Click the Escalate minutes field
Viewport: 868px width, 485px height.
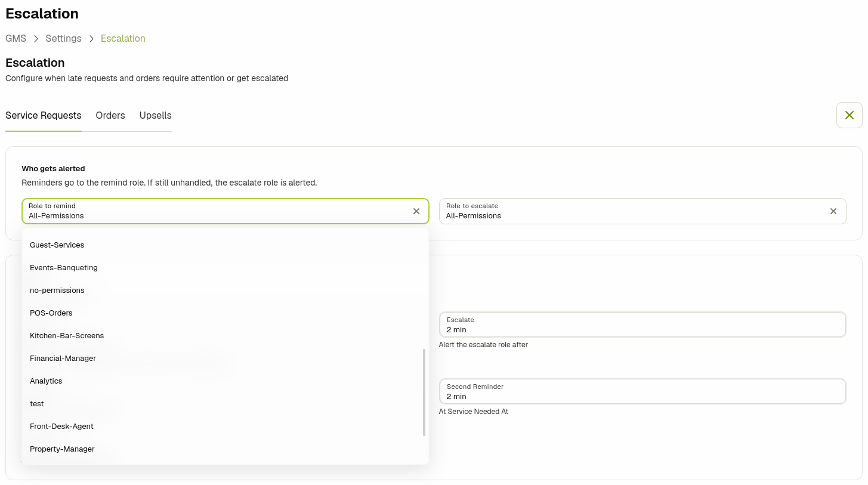click(x=642, y=325)
